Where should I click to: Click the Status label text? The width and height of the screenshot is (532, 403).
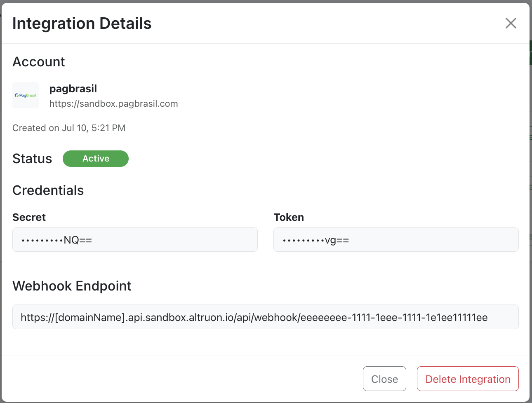32,159
